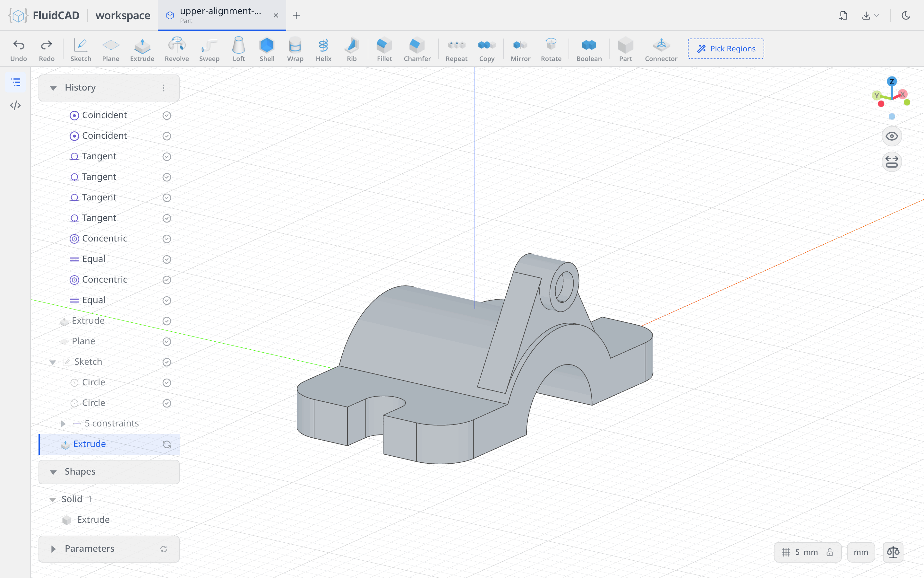Toggle dark mode moon icon

(906, 15)
